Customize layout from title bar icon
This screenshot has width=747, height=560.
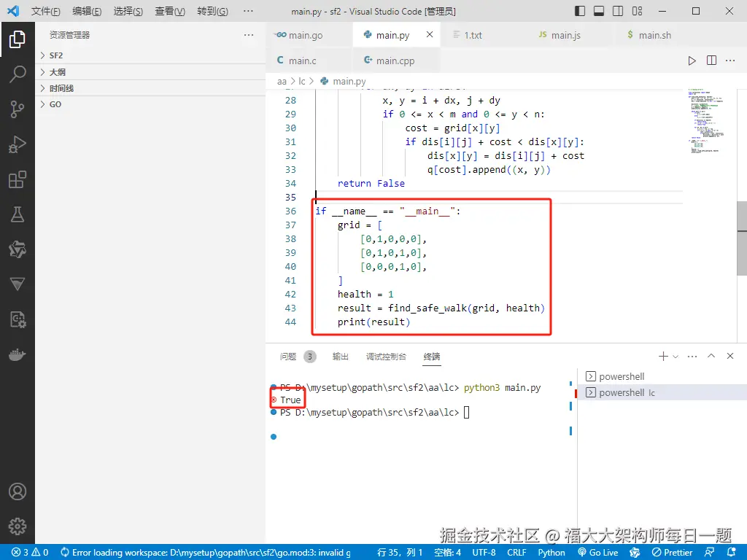[637, 11]
